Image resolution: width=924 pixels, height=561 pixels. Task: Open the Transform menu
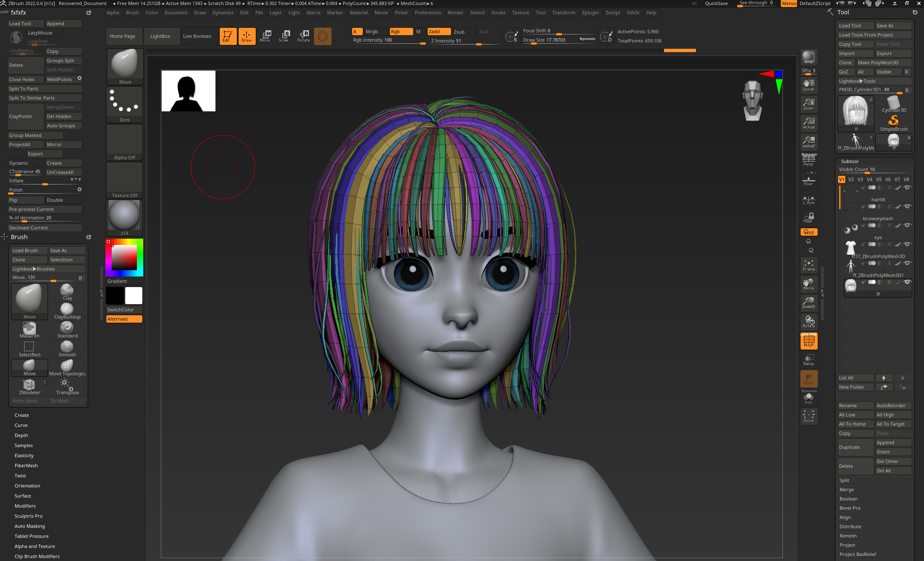click(x=564, y=13)
